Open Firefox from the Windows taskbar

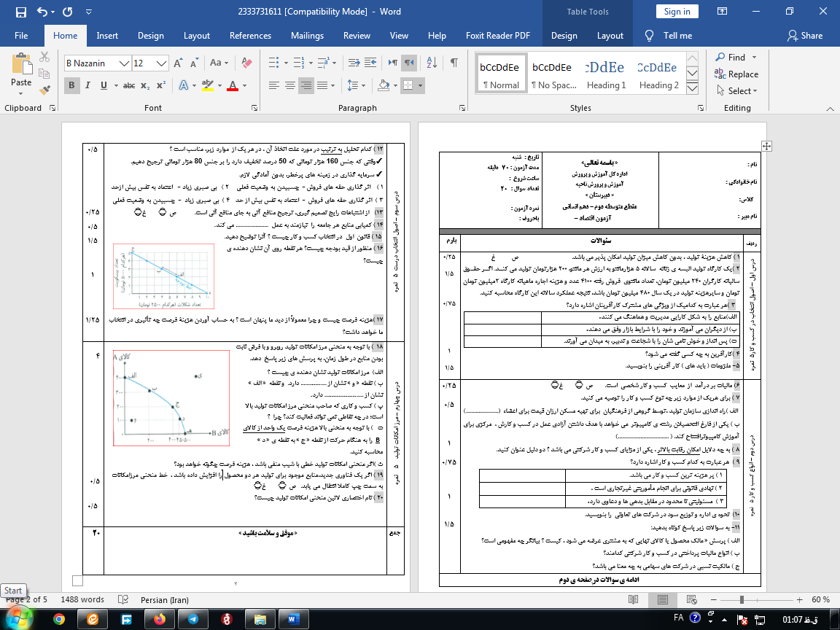[159, 618]
